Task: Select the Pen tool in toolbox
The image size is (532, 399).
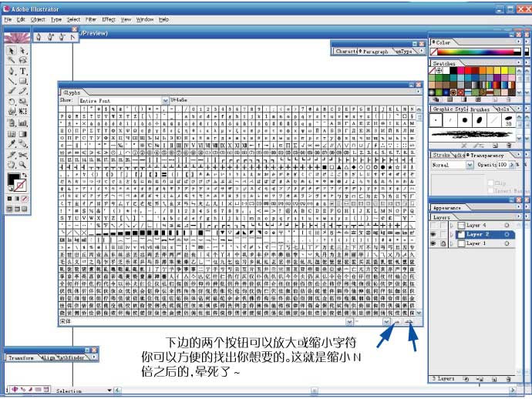Action: click(x=12, y=71)
